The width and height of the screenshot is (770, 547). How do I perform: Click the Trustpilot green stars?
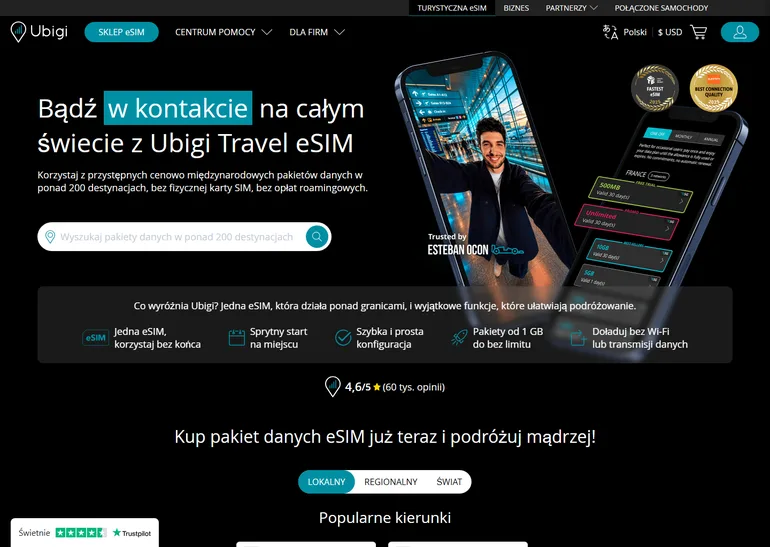(81, 533)
